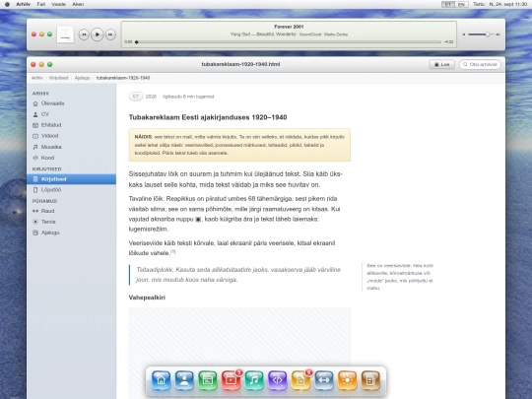Skip to previous track in player

pos(84,34)
